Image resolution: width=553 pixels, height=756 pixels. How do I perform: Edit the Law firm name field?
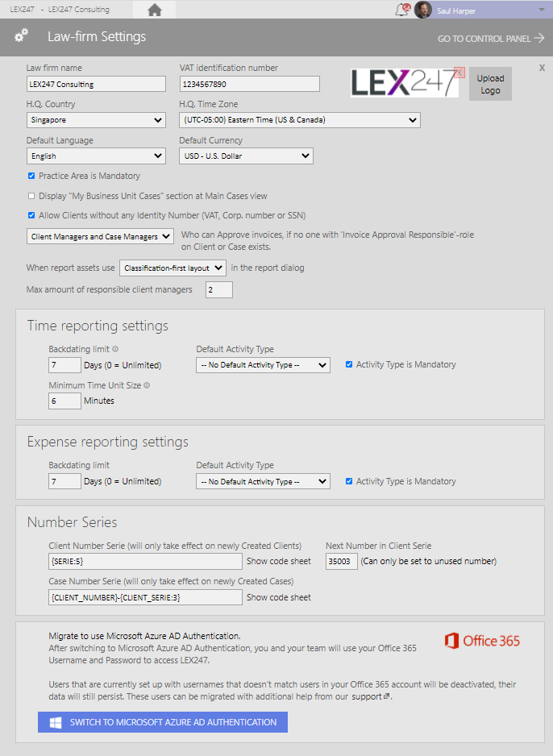point(96,84)
